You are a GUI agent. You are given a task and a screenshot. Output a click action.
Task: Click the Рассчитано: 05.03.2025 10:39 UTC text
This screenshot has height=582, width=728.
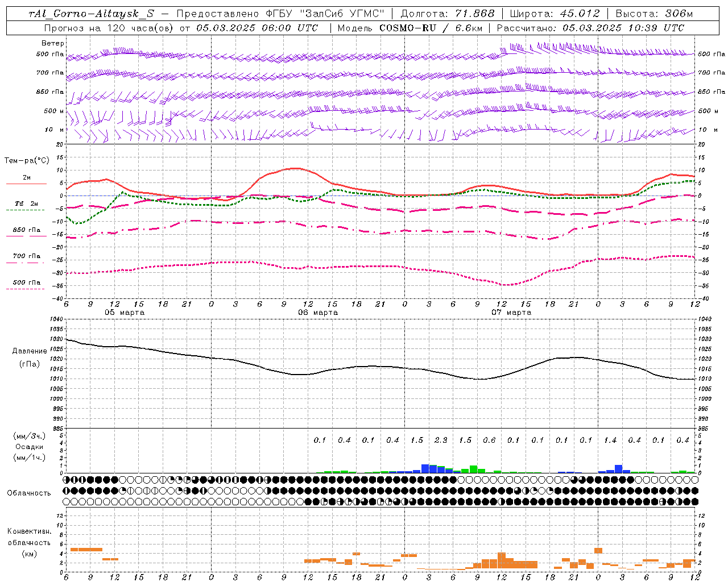(x=590, y=28)
